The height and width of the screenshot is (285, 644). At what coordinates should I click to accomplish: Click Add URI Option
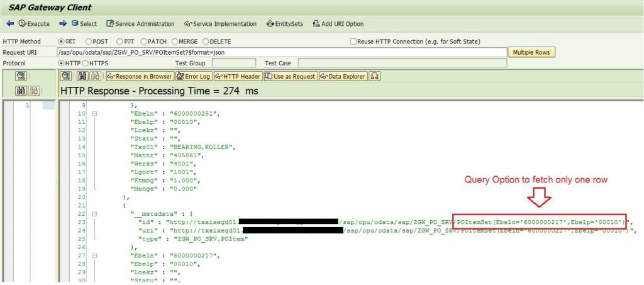pyautogui.click(x=338, y=24)
